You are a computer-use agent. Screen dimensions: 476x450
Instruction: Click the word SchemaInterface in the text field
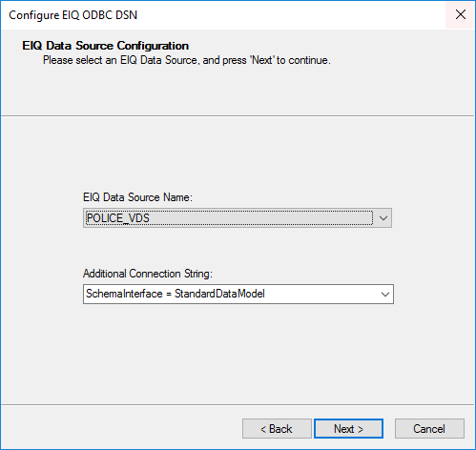pos(124,294)
